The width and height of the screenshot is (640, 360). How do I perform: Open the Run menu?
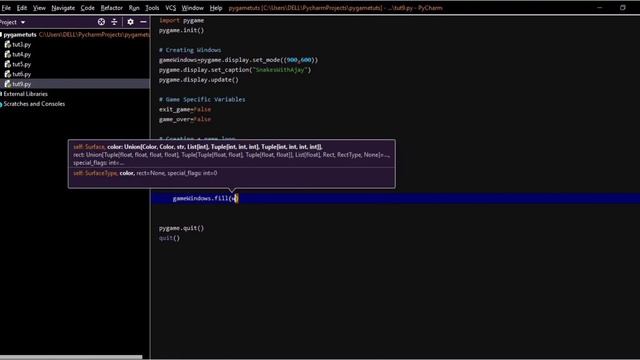[x=134, y=8]
